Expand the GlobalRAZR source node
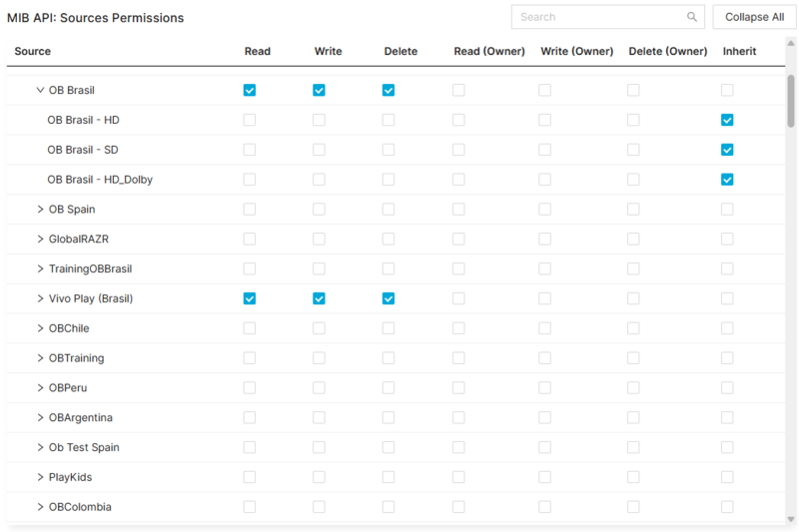The width and height of the screenshot is (799, 532). coord(40,240)
